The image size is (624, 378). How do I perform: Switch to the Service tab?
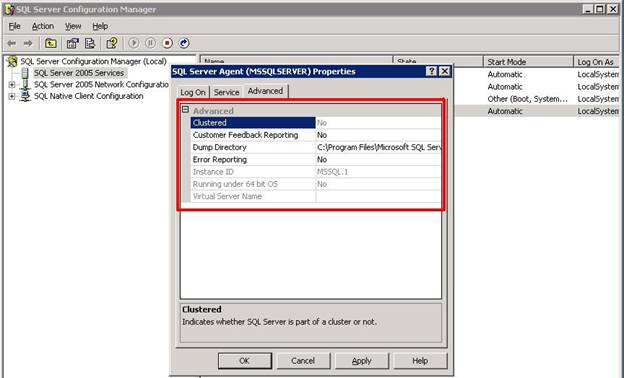[226, 92]
